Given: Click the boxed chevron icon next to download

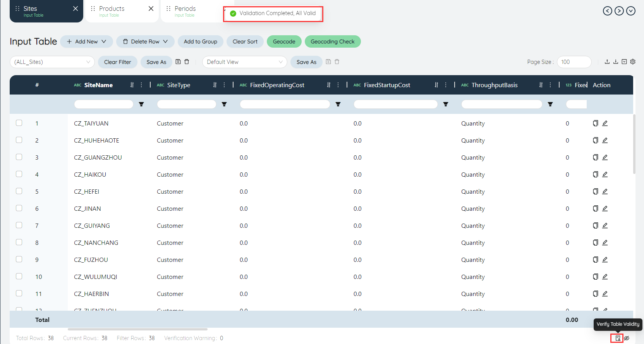Looking at the screenshot, I should click(x=624, y=62).
